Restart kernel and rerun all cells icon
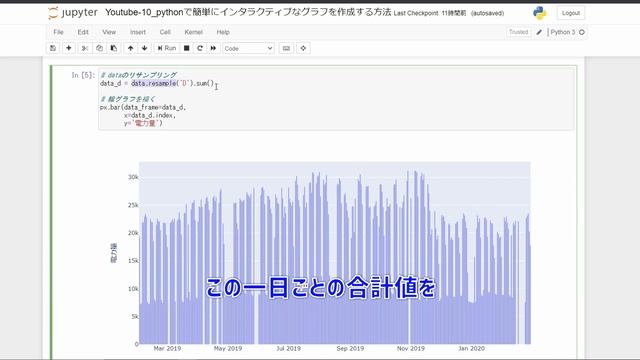 213,48
